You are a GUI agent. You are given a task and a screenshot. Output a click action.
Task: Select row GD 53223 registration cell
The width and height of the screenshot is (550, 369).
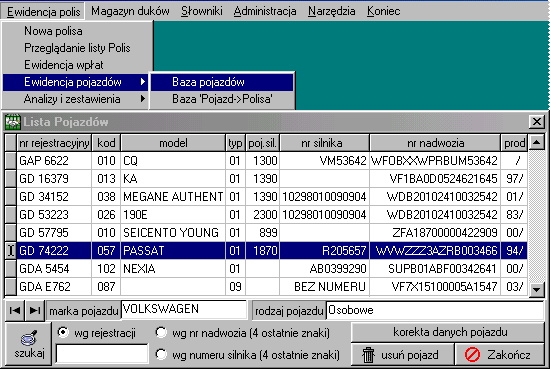point(54,215)
